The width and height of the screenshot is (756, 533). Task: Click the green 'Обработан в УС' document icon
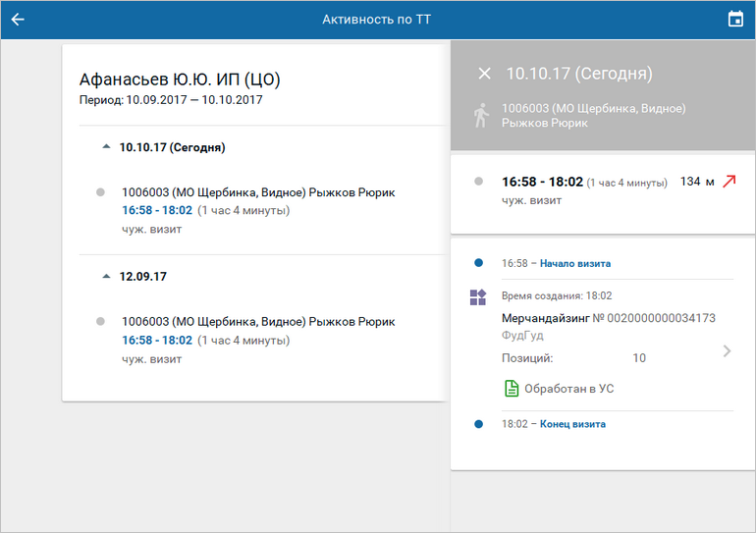click(x=512, y=389)
